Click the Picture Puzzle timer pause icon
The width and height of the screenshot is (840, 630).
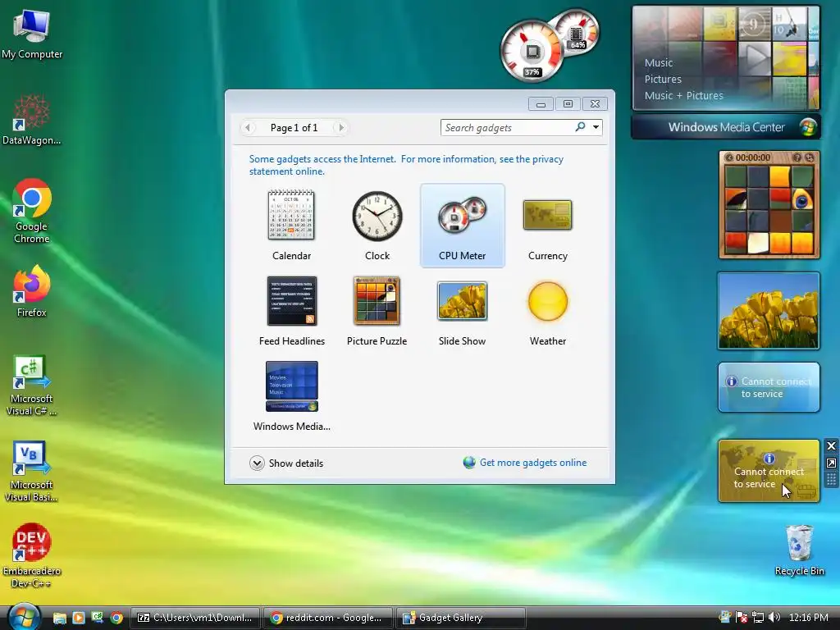coord(728,157)
